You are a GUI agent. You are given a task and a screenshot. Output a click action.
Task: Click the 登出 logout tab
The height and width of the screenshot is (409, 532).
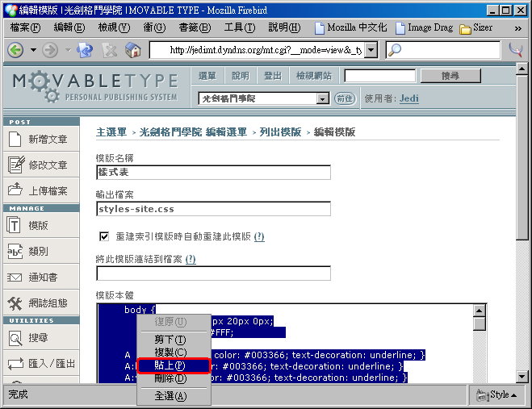tap(273, 76)
